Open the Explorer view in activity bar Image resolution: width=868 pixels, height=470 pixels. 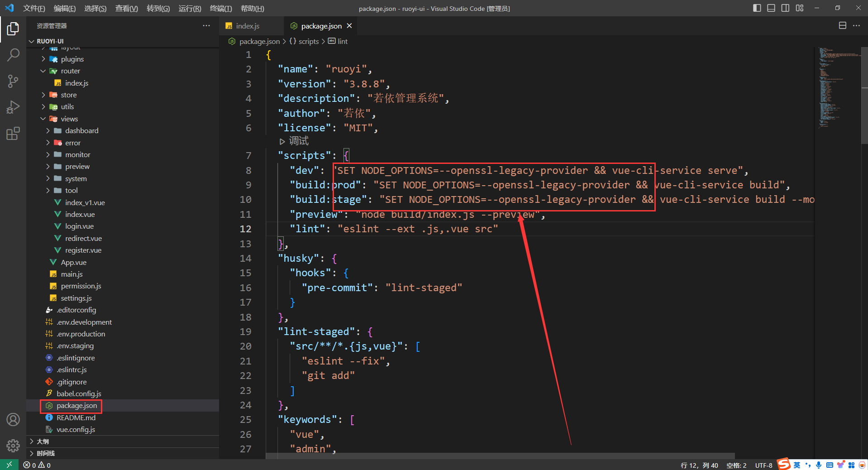click(x=13, y=29)
